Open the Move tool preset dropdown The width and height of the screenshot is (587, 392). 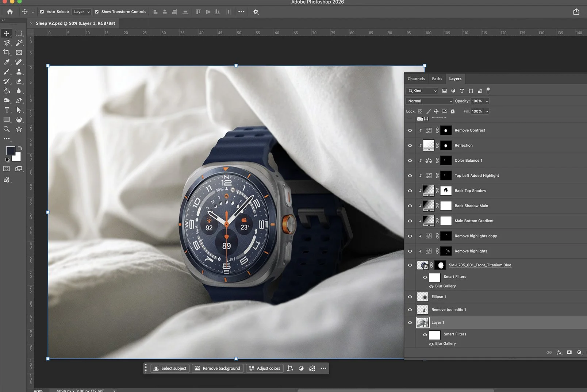click(x=33, y=12)
